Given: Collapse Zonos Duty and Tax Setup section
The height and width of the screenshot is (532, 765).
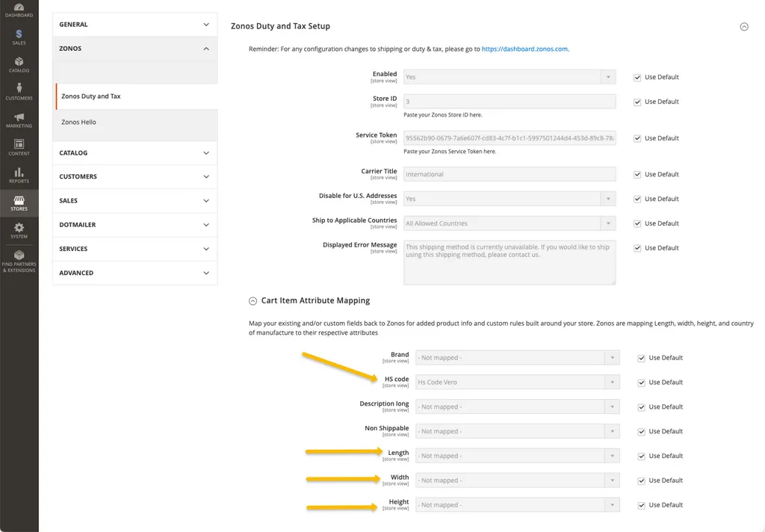Looking at the screenshot, I should click(743, 27).
